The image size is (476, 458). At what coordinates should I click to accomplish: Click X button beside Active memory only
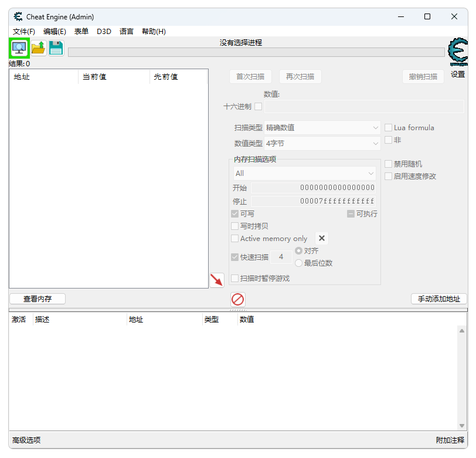click(322, 238)
